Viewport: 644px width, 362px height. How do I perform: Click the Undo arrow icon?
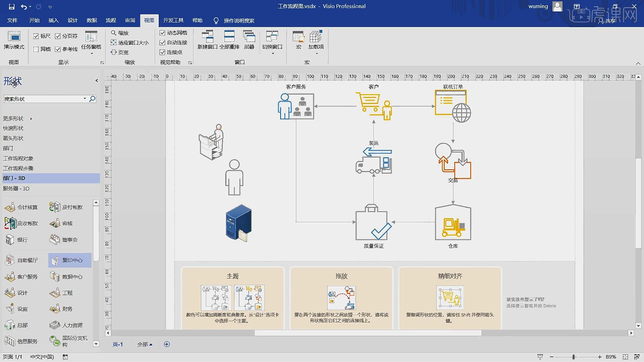24,6
